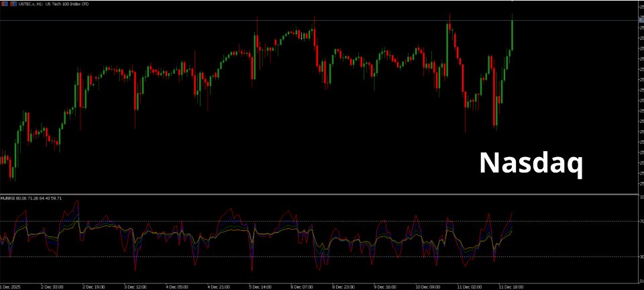Click the latest green candle at chart's right edge
Screen dimensions: 644x290
point(512,35)
